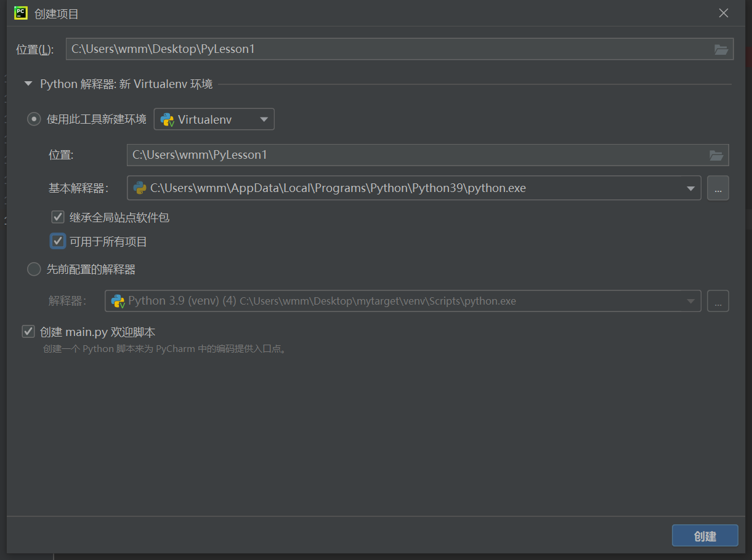Click ellipsis button next to 解释器 field
The image size is (752, 560).
pos(718,301)
